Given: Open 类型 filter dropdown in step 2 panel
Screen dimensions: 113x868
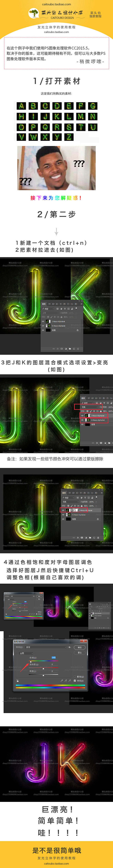Looking at the screenshot, I should coord(48,309).
